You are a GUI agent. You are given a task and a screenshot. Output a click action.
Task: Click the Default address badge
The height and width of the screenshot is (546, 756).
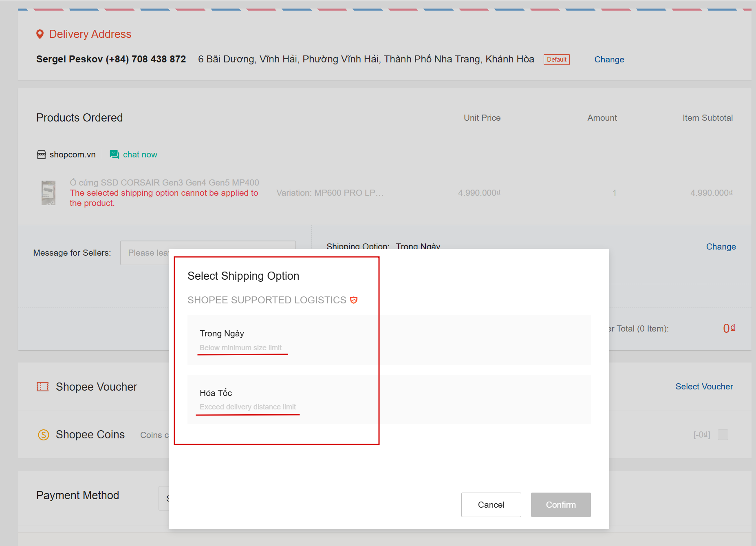[557, 60]
